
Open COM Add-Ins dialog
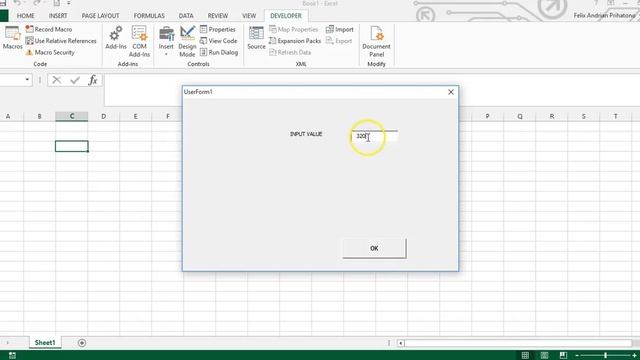[139, 41]
